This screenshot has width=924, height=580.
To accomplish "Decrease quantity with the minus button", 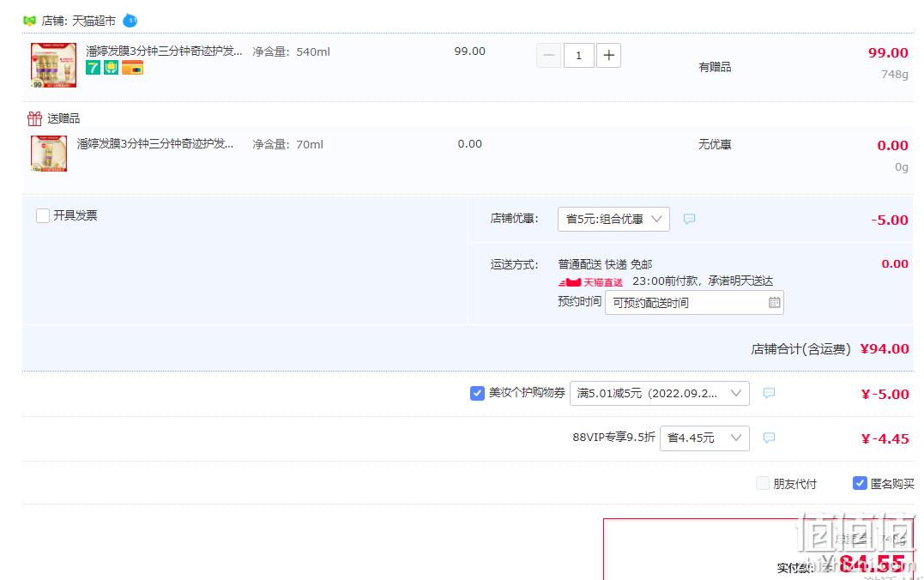I will pyautogui.click(x=548, y=56).
